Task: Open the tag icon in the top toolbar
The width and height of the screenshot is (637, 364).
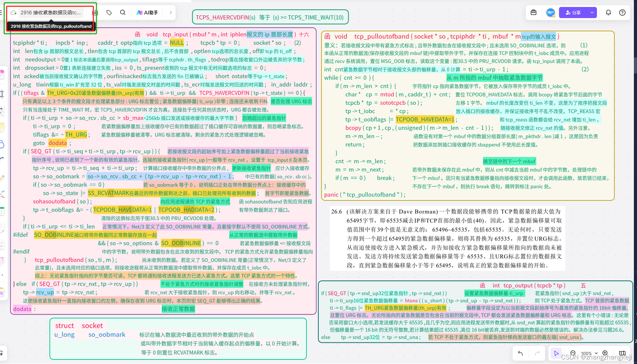Action: pos(109,13)
